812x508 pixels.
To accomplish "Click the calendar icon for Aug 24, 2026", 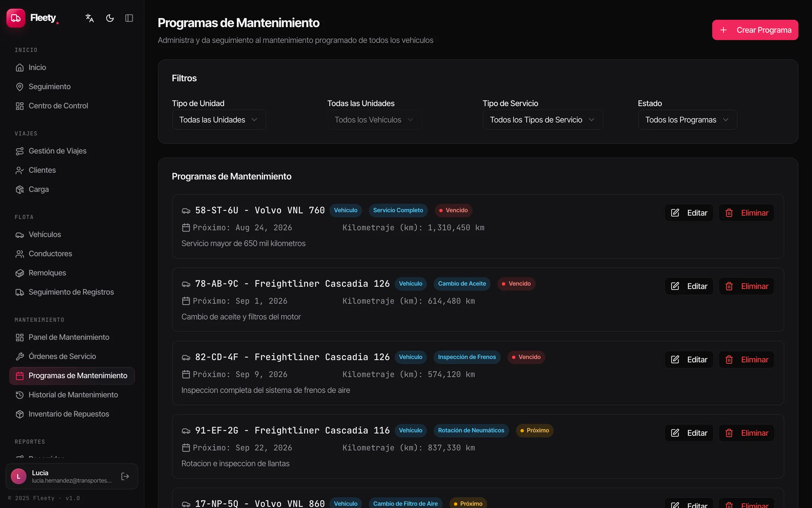I will [x=186, y=228].
